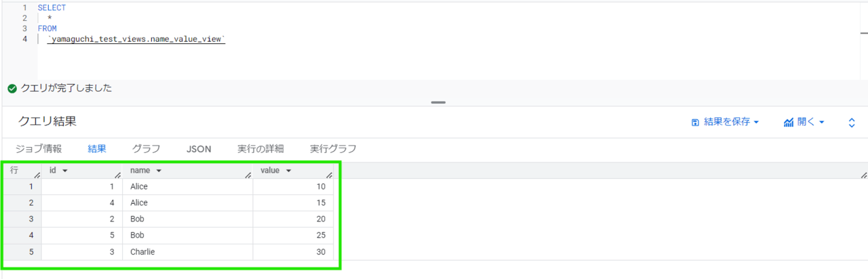The image size is (868, 279).
Task: Open the グラフ tab
Action: tap(146, 149)
